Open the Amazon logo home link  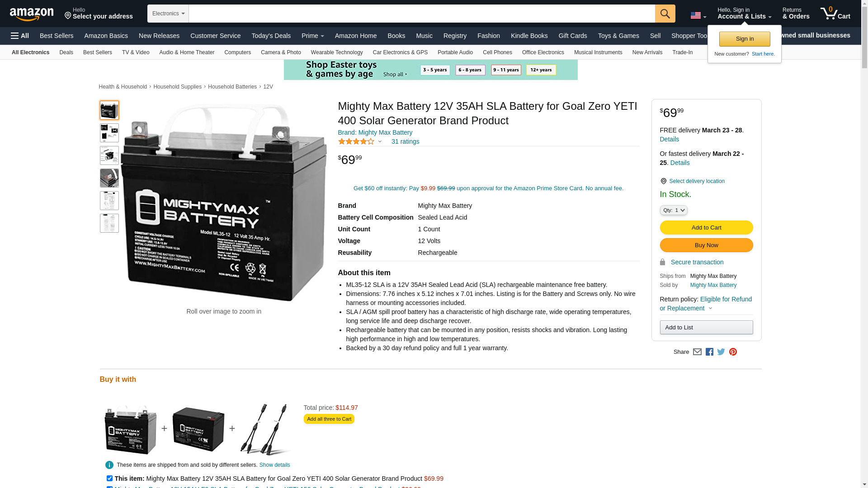[32, 14]
